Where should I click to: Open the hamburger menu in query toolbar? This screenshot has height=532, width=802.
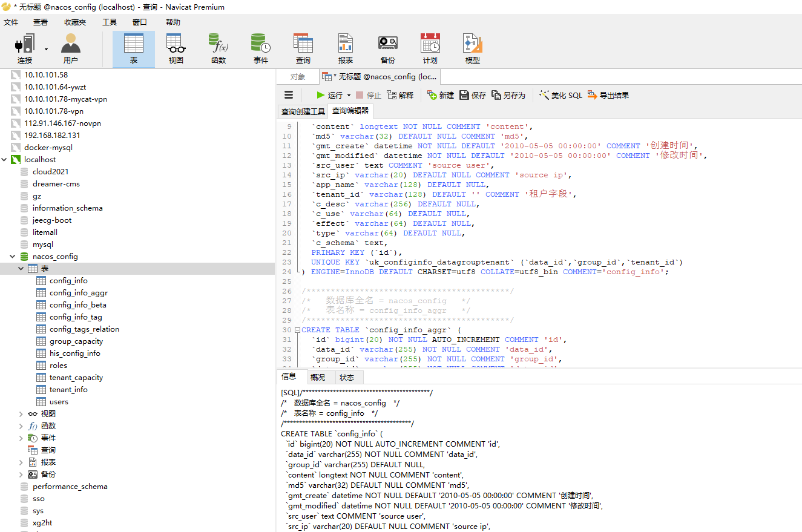click(x=289, y=95)
